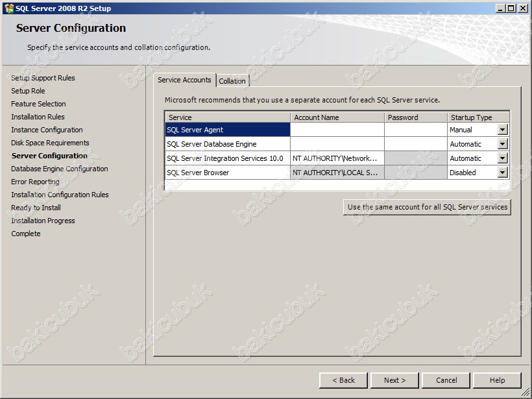The width and height of the screenshot is (532, 399).
Task: Click Setup Role in the step list
Action: point(28,91)
